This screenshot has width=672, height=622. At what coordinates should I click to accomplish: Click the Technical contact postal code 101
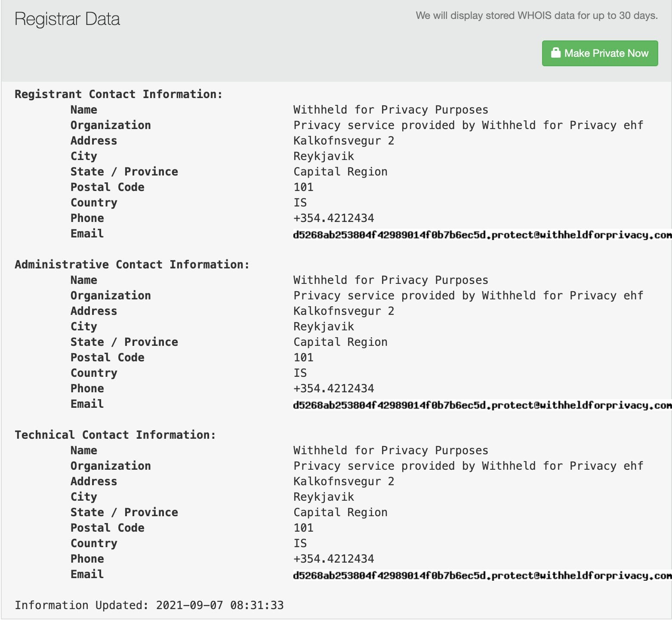tap(303, 528)
